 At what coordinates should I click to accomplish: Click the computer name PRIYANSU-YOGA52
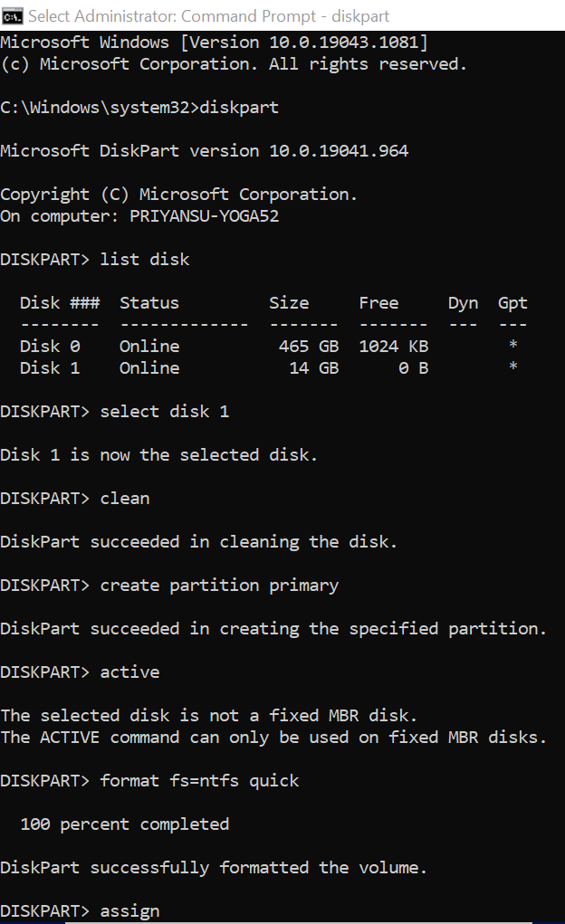(x=204, y=216)
